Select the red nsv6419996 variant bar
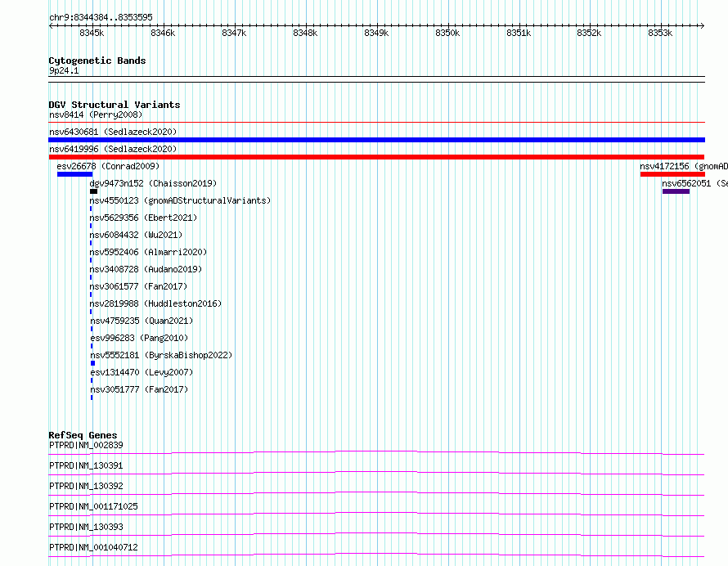The width and height of the screenshot is (728, 566). pyautogui.click(x=376, y=157)
